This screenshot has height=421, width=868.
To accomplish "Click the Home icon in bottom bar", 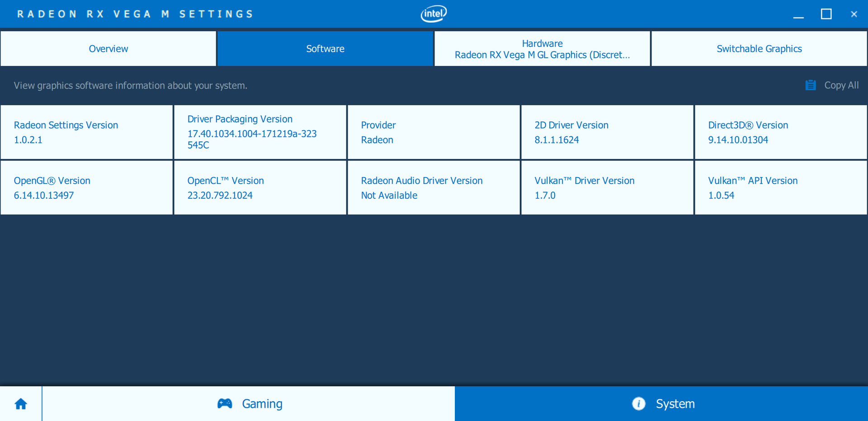I will pyautogui.click(x=21, y=404).
